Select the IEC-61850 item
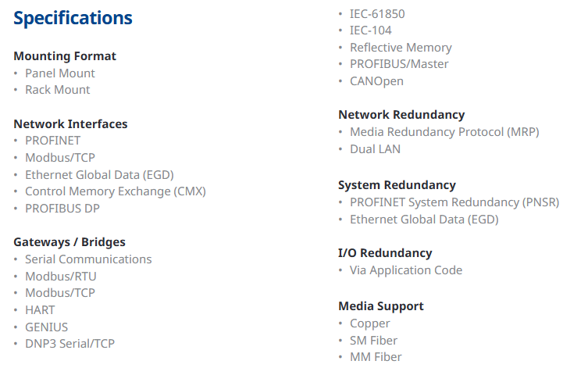The height and width of the screenshot is (368, 588). coord(377,14)
